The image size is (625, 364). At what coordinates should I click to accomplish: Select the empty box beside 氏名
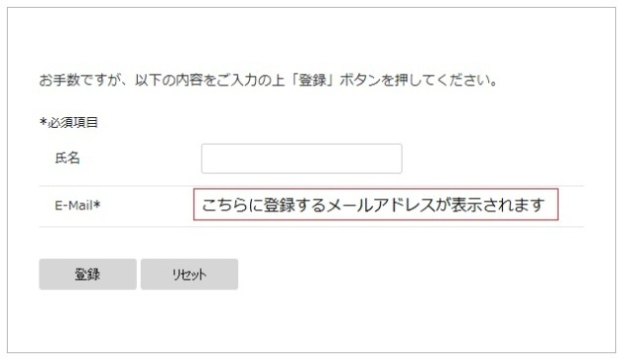pos(302,159)
